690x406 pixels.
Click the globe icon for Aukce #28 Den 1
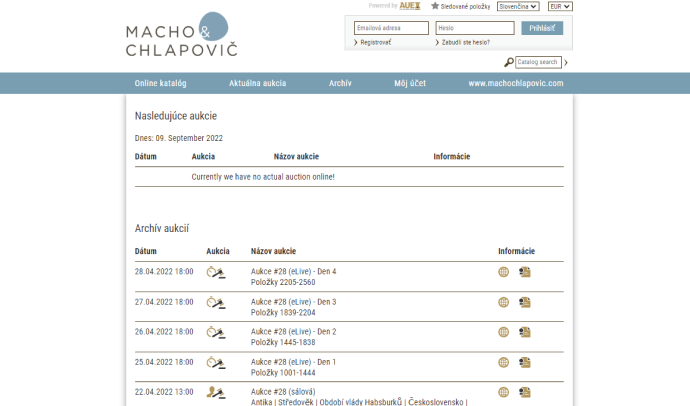coord(504,362)
